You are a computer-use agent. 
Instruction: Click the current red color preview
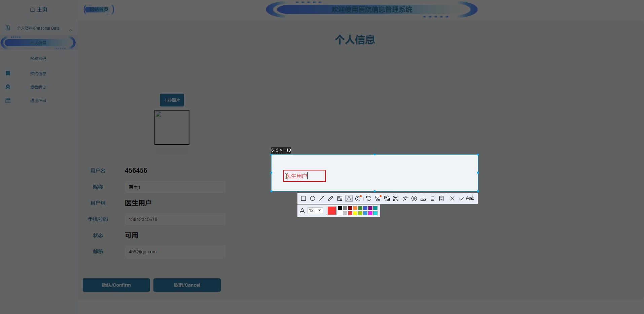click(x=332, y=211)
